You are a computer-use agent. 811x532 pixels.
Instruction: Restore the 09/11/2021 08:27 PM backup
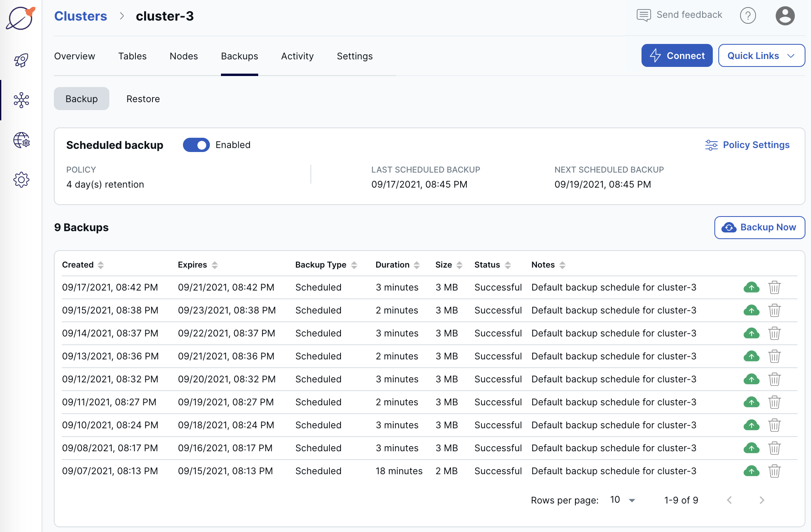751,402
